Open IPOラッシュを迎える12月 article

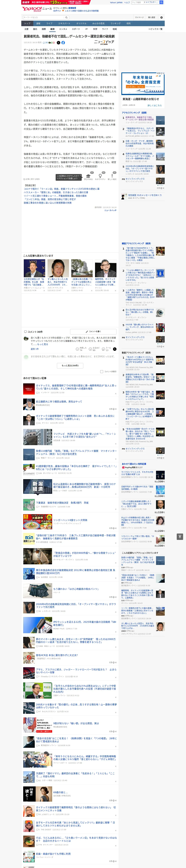pos(84,623)
